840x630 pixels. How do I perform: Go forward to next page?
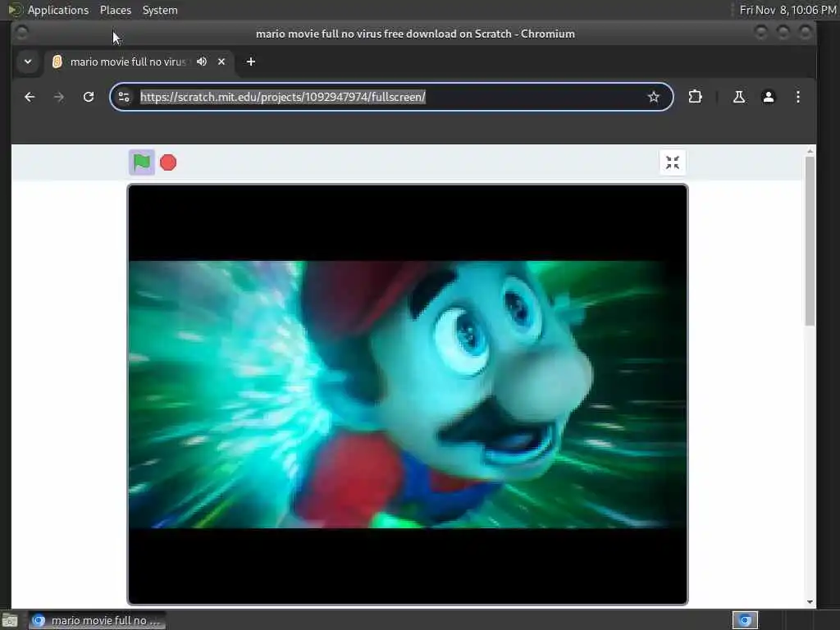(x=59, y=97)
